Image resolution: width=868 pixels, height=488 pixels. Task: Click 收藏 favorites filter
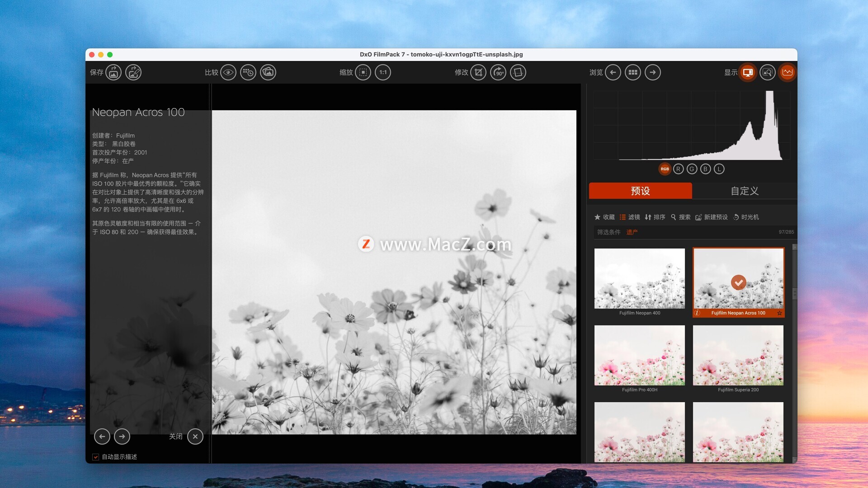click(x=604, y=217)
